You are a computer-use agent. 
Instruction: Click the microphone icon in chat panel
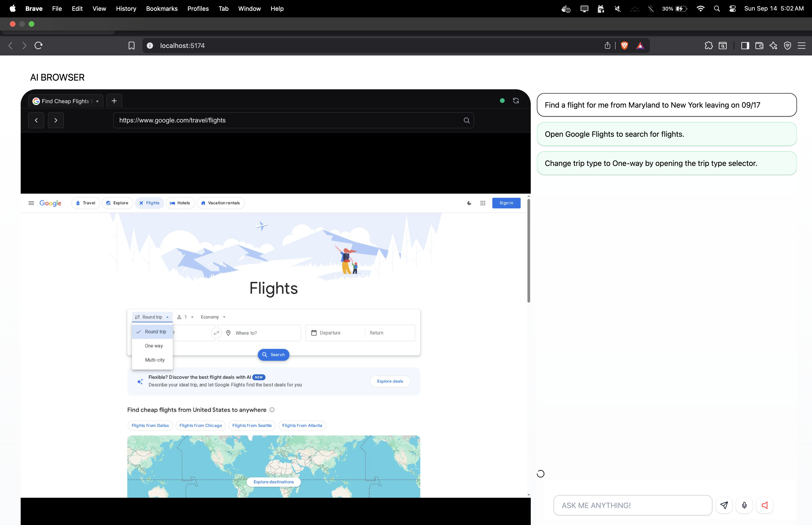[x=744, y=505]
